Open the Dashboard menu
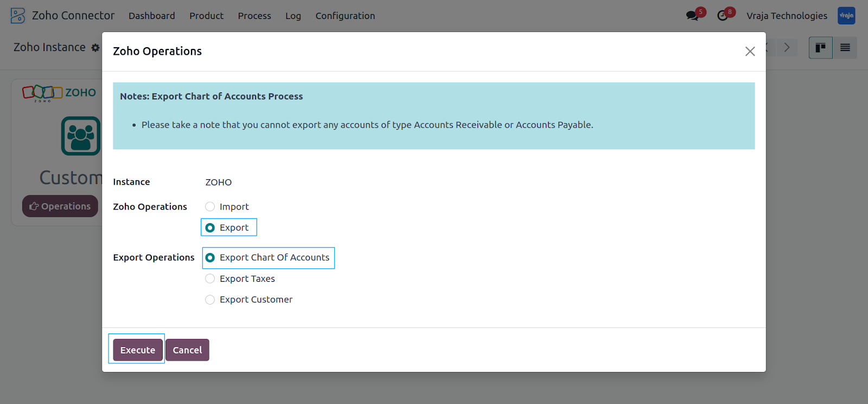The height and width of the screenshot is (404, 868). pyautogui.click(x=152, y=16)
